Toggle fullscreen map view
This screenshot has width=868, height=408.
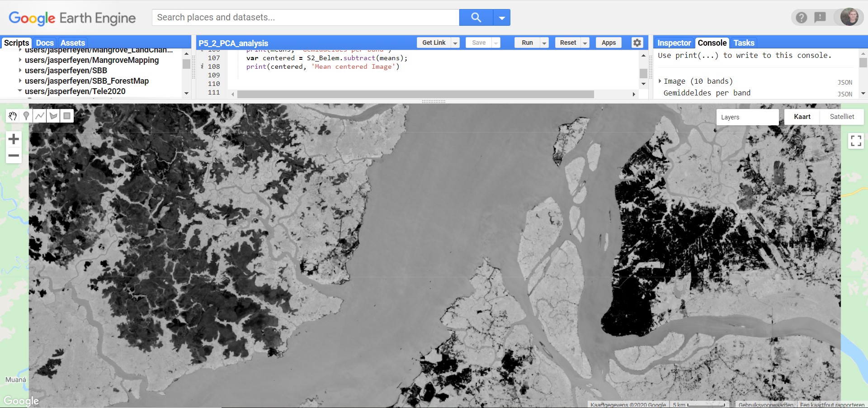pos(856,141)
